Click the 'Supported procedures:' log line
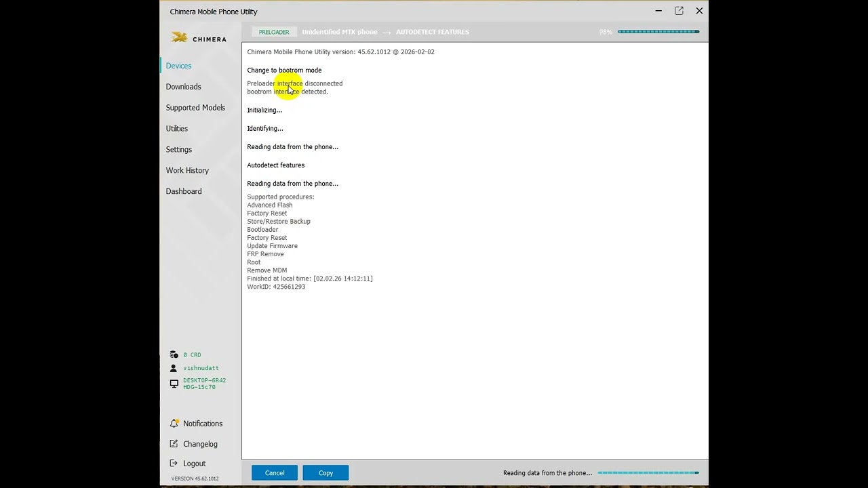 click(x=281, y=197)
